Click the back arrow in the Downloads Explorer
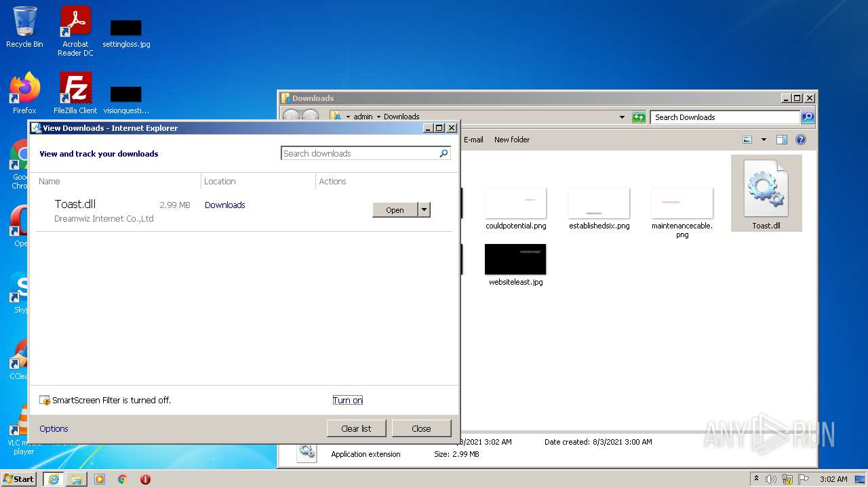Screen dimensions: 868x488 click(x=292, y=117)
